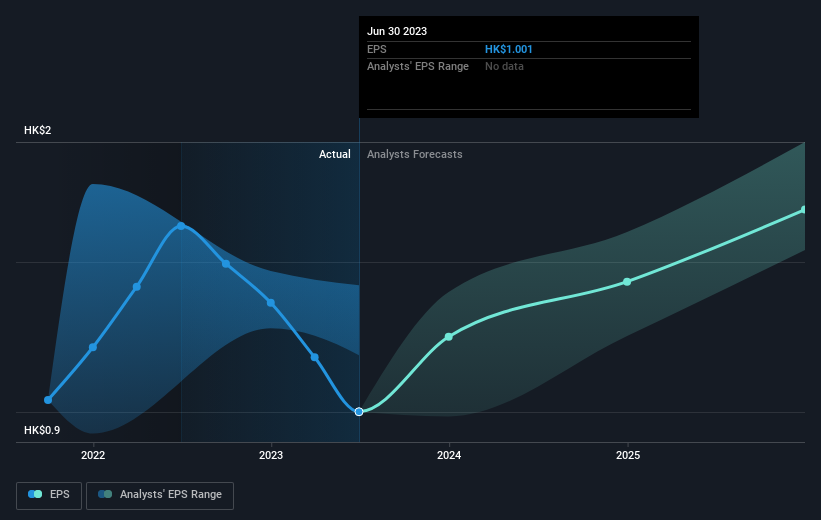The image size is (821, 520).
Task: Click the No data text in tooltip
Action: tap(504, 67)
